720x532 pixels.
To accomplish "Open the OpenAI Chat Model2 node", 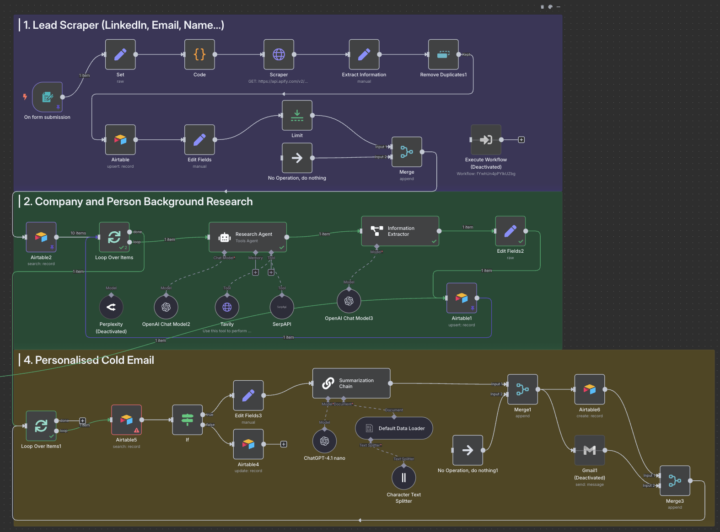I will click(166, 307).
